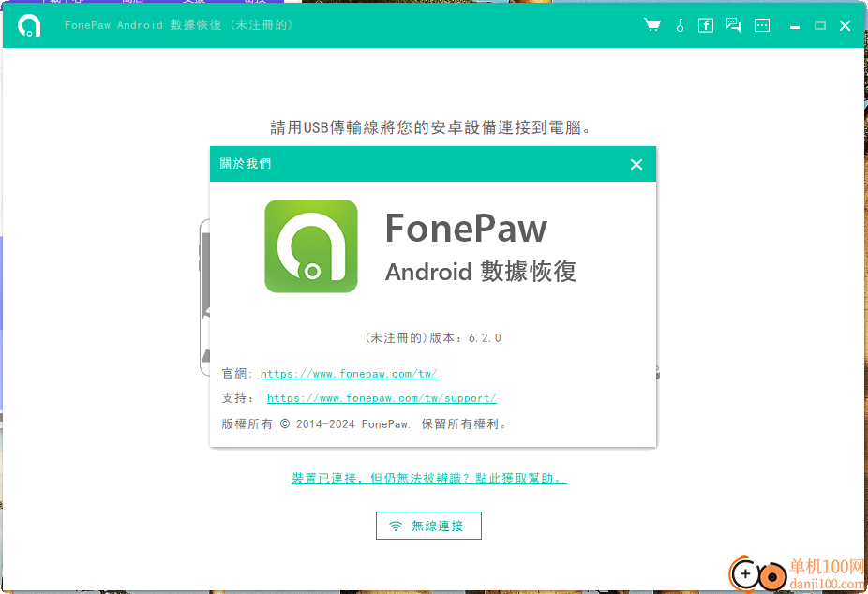Click the 關於我們 dialog title
868x594 pixels.
click(246, 164)
